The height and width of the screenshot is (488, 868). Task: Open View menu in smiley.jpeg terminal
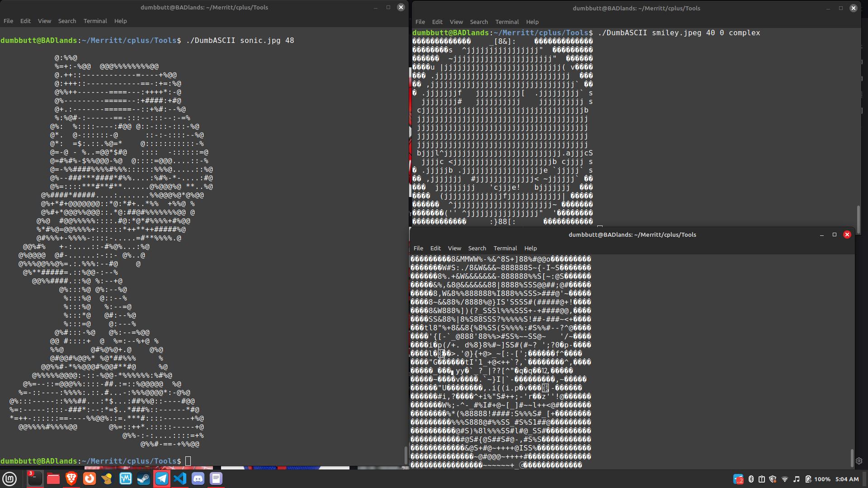coord(456,22)
